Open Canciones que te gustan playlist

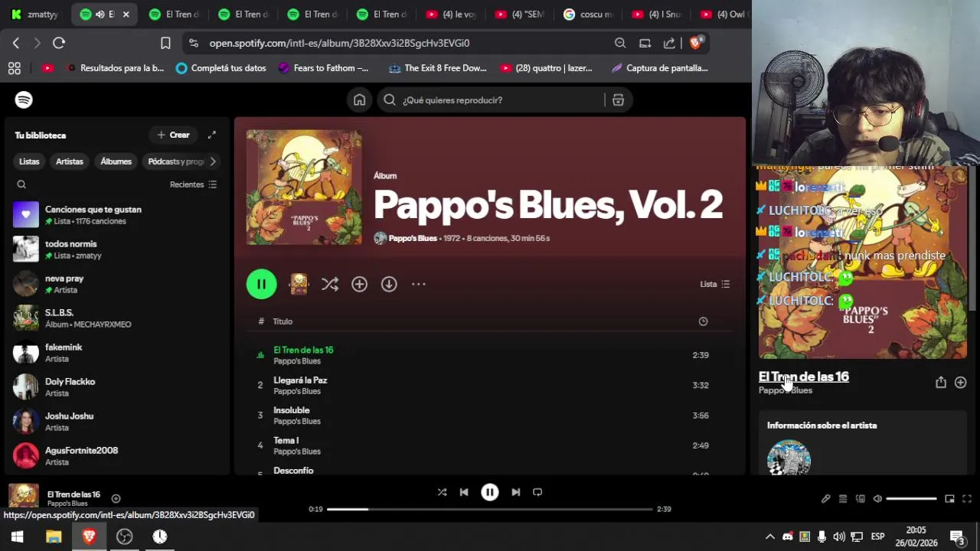pos(116,215)
